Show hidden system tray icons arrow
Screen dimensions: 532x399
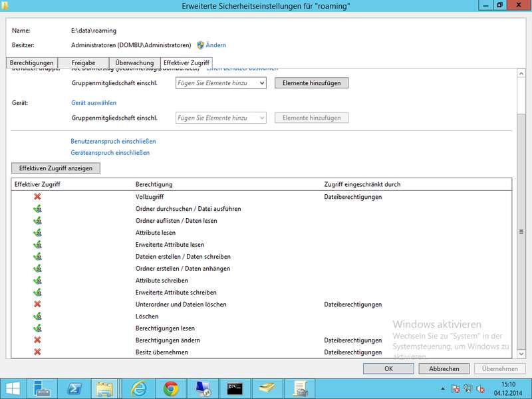tap(443, 389)
